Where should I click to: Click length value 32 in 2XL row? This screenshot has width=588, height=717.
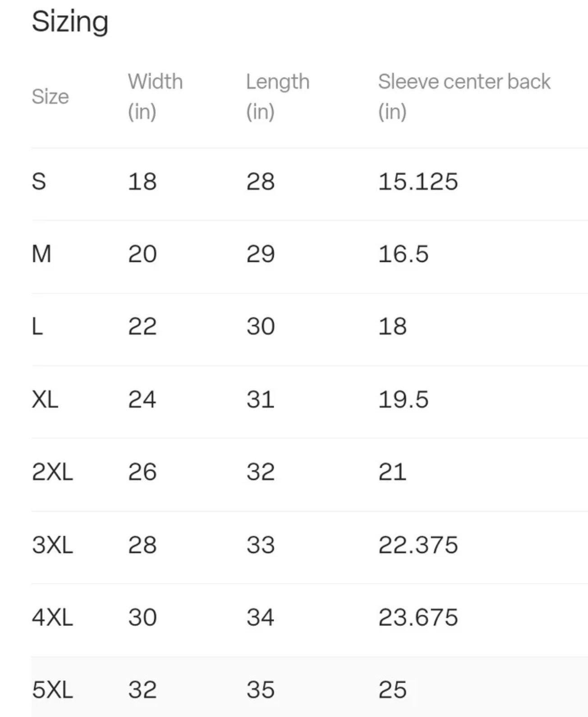point(261,472)
